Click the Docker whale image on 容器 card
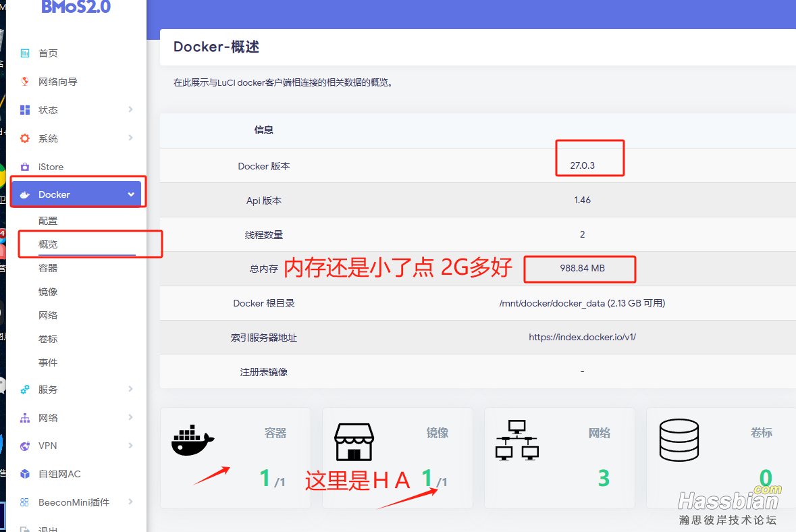The image size is (796, 532). pos(193,440)
